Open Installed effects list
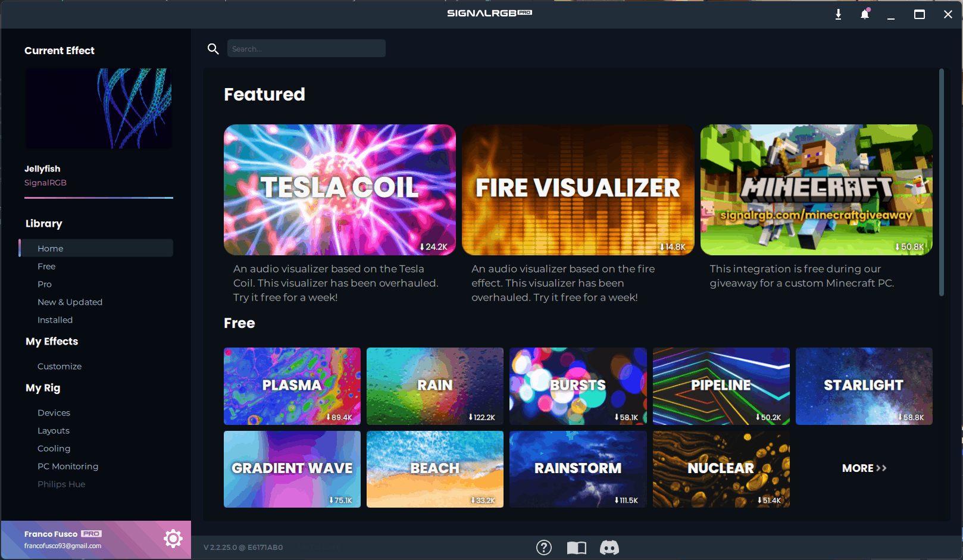This screenshot has height=560, width=963. click(x=55, y=320)
